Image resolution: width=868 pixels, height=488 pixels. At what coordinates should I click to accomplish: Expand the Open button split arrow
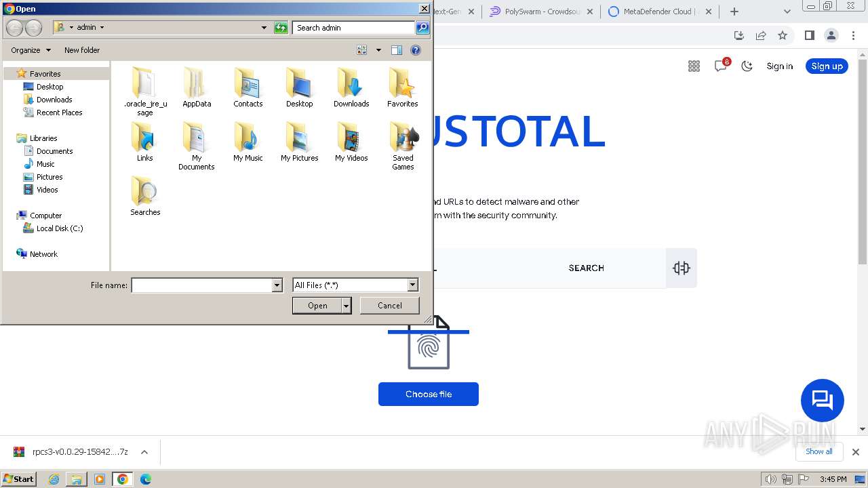click(x=347, y=306)
